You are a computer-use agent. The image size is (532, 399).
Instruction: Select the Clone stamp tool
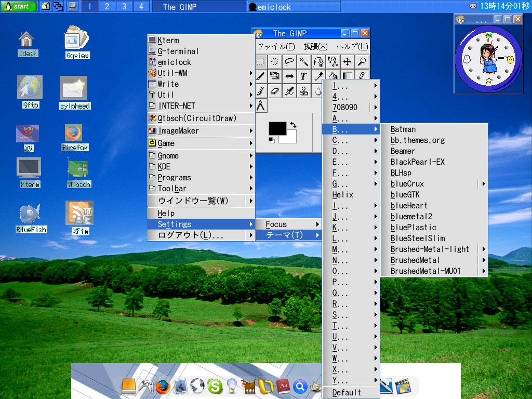(x=304, y=91)
